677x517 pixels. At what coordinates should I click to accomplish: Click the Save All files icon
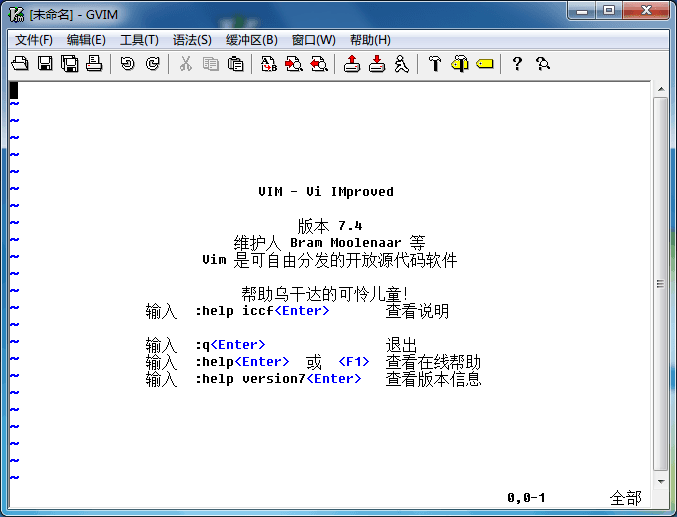coord(69,64)
